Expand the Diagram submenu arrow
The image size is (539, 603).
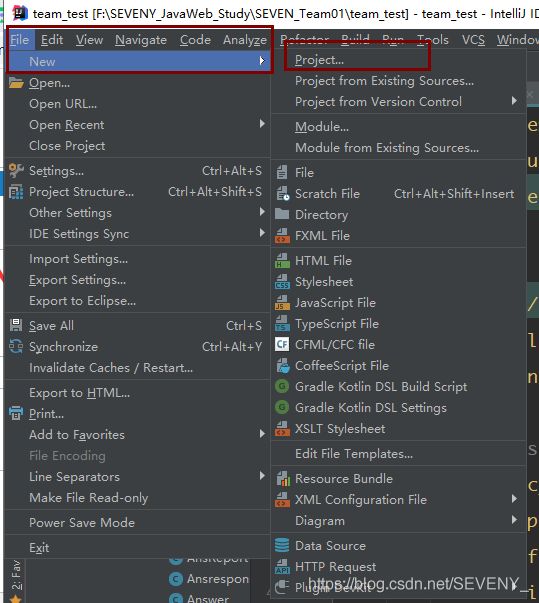tap(514, 520)
